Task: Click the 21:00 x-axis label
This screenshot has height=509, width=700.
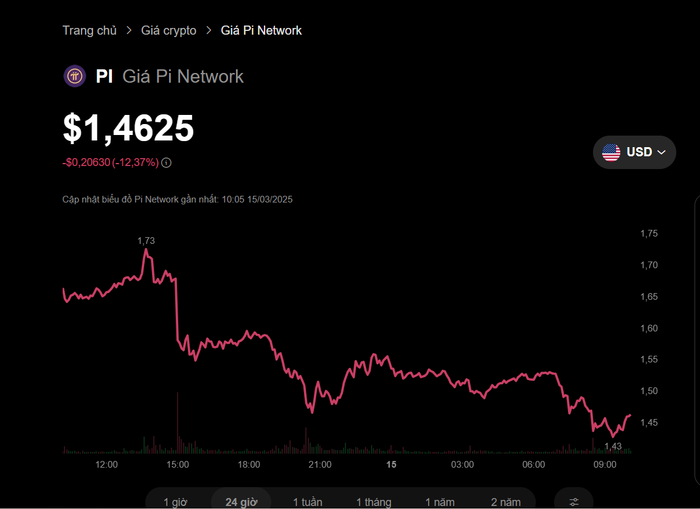Action: (320, 464)
